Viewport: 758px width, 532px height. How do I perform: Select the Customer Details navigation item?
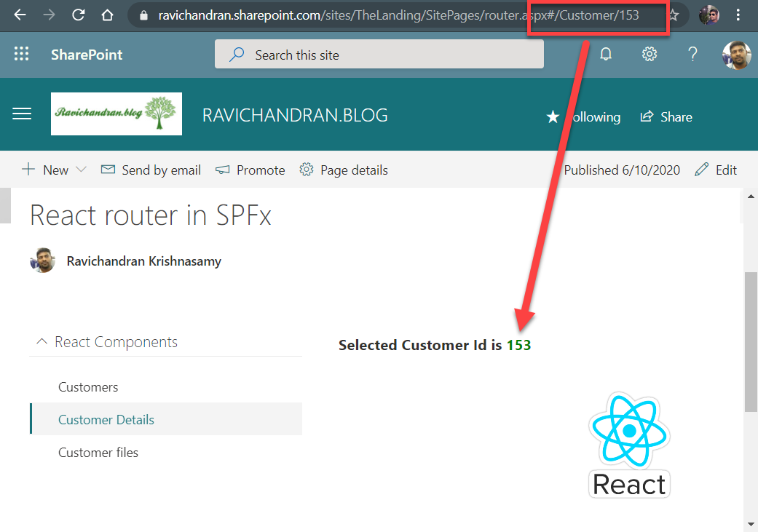[x=106, y=420]
